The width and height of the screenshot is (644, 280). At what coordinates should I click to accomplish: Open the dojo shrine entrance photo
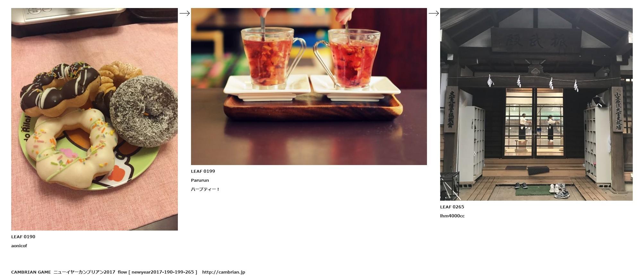536,104
